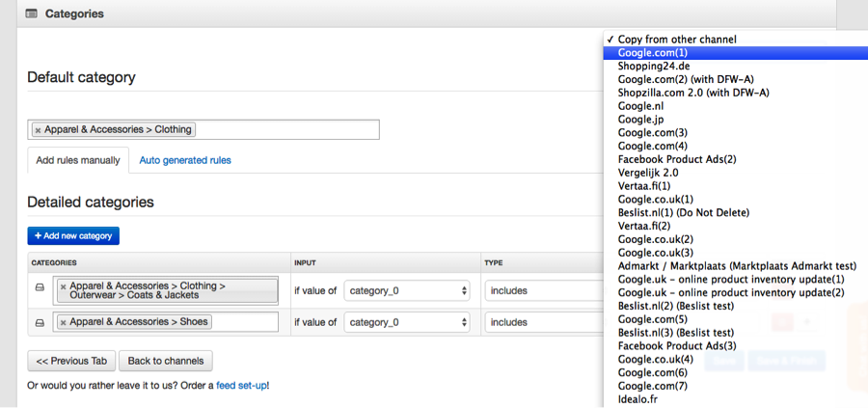Select Idealo.fr channel option

click(735, 398)
